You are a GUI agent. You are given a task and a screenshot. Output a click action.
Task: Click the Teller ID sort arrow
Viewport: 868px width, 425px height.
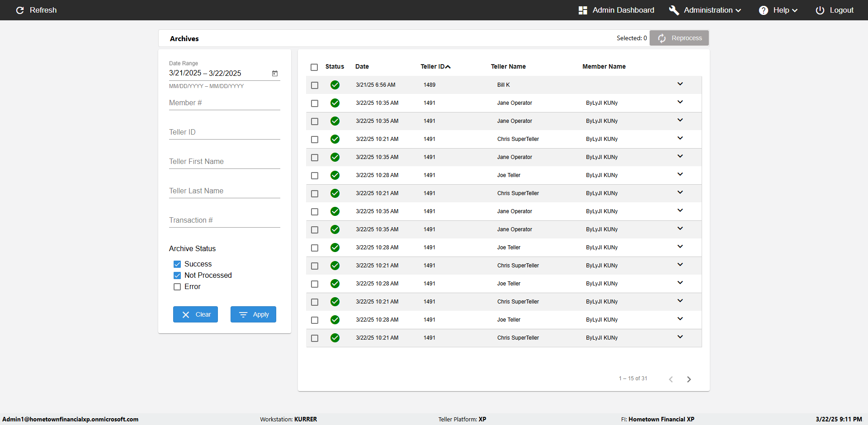(448, 67)
